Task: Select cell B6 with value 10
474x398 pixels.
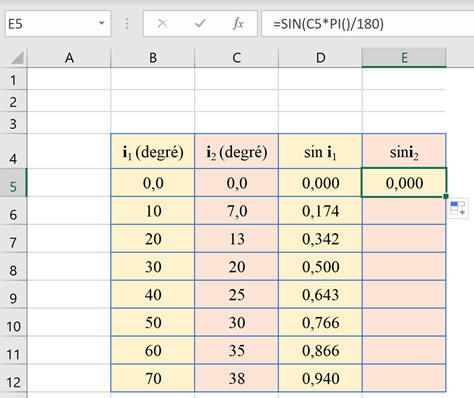Action: tap(153, 211)
